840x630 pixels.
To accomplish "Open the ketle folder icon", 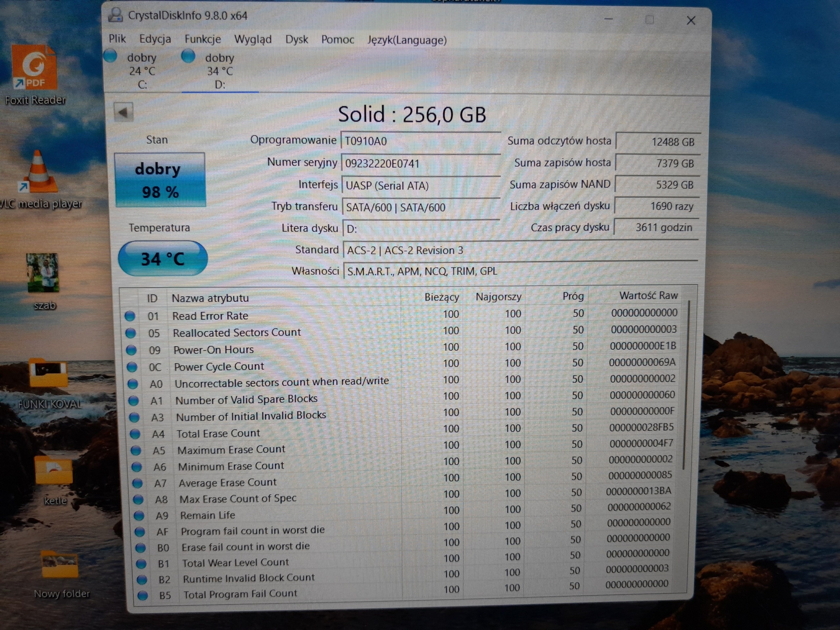I will pyautogui.click(x=53, y=471).
